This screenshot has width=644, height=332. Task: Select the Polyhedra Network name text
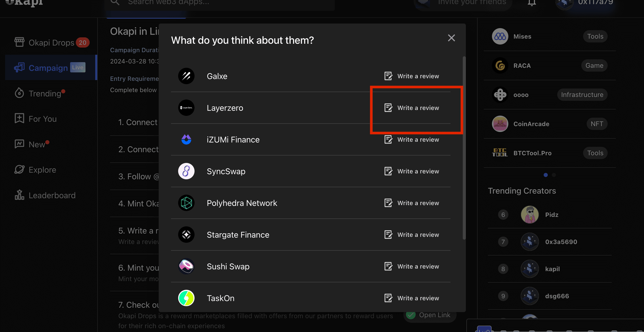pos(242,203)
